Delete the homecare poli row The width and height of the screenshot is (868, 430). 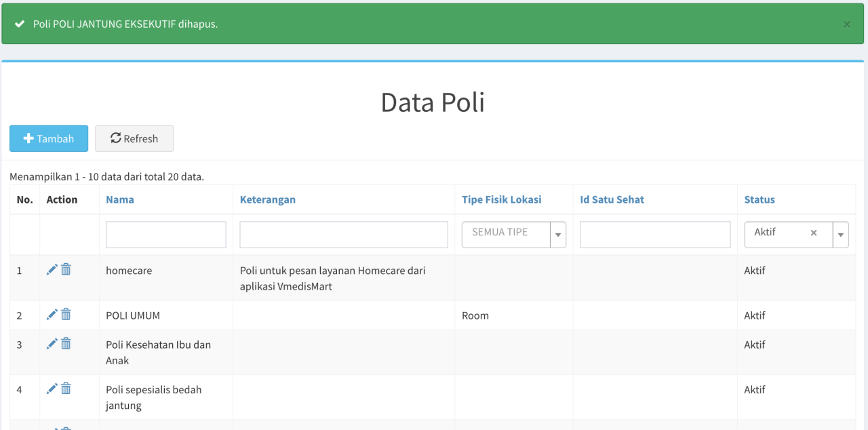tap(66, 270)
